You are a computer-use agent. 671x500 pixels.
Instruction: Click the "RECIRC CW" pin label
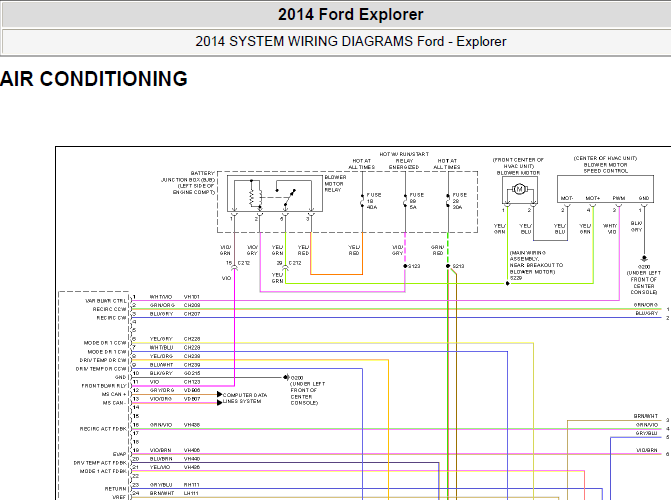click(x=111, y=318)
